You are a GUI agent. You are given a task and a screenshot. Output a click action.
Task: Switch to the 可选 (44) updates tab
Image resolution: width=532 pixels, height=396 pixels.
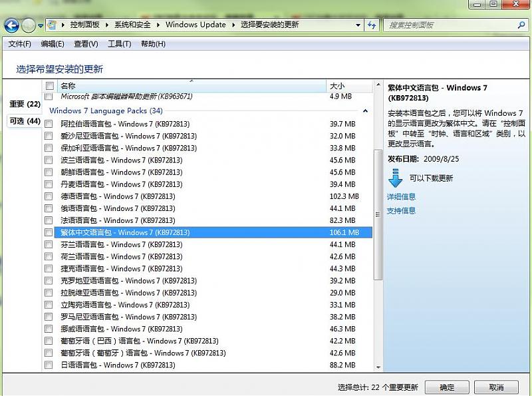tap(25, 121)
